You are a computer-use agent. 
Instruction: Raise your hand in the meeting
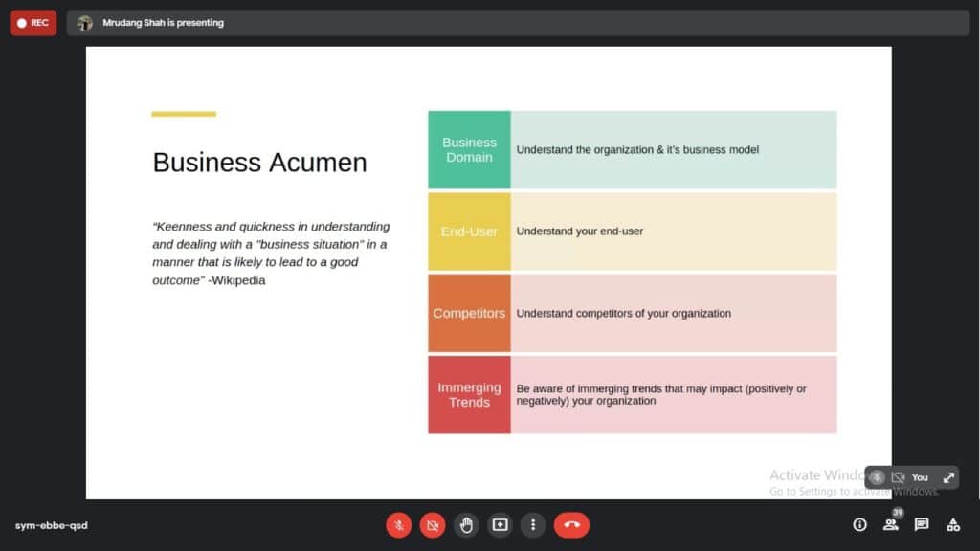466,524
